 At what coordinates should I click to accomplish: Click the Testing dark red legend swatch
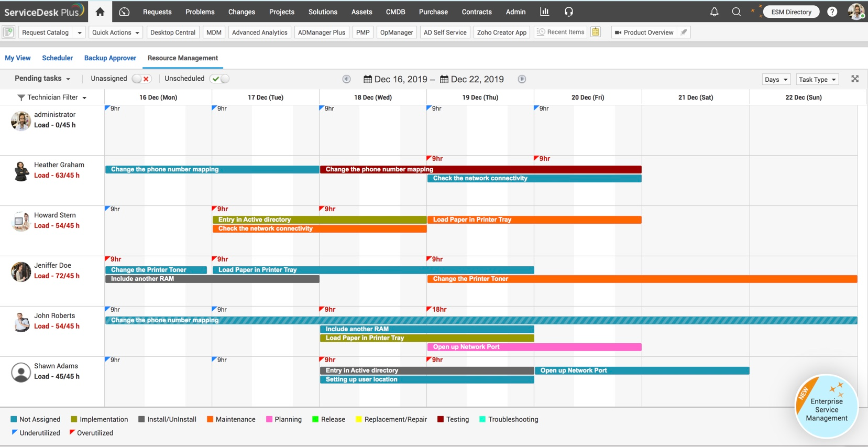(441, 419)
